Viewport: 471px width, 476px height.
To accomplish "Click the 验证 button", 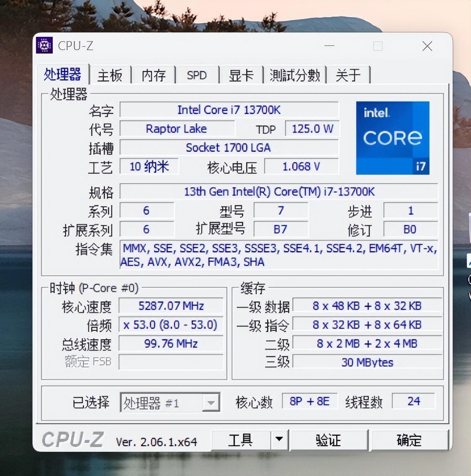I will [329, 440].
